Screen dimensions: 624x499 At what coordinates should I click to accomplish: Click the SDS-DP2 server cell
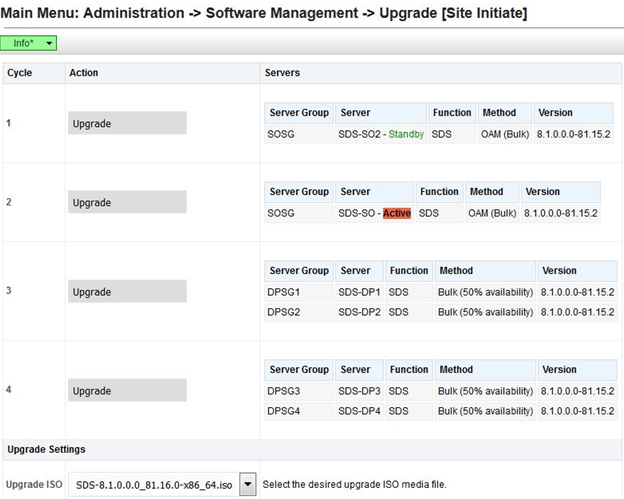click(359, 312)
